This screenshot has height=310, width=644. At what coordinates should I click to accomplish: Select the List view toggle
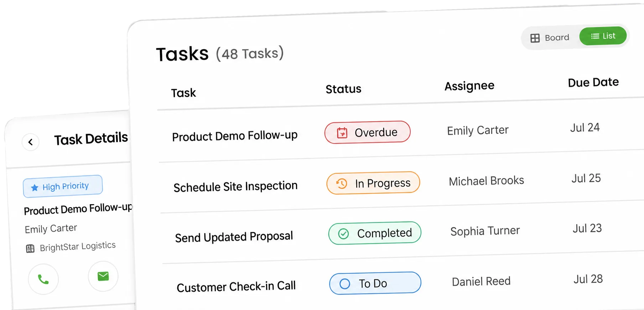(603, 36)
